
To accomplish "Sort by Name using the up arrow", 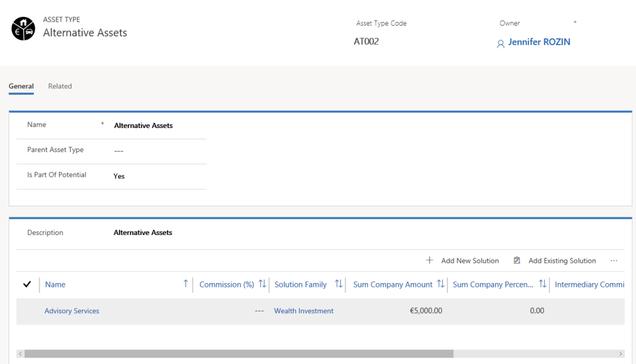I will [x=185, y=284].
